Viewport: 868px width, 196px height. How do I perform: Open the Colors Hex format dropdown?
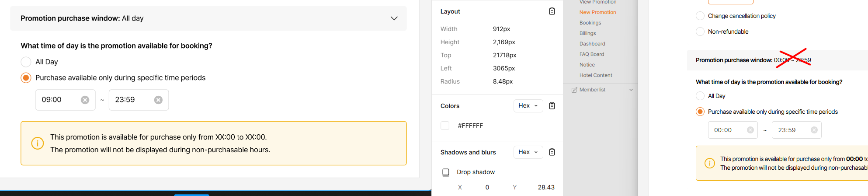[528, 106]
